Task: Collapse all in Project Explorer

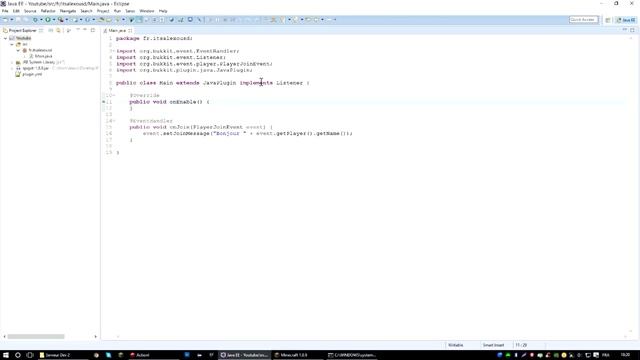Action: click(51, 30)
